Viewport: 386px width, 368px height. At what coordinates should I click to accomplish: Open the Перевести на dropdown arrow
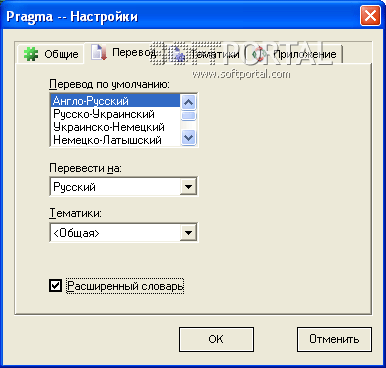pos(188,187)
